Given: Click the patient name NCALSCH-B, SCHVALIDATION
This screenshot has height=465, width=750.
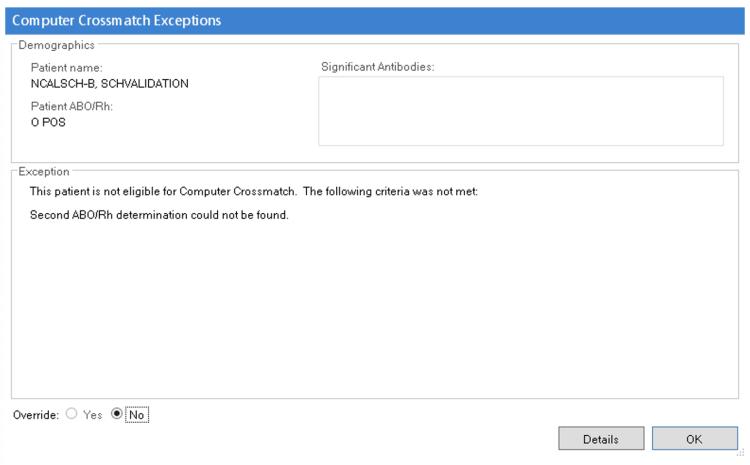Looking at the screenshot, I should tap(109, 83).
